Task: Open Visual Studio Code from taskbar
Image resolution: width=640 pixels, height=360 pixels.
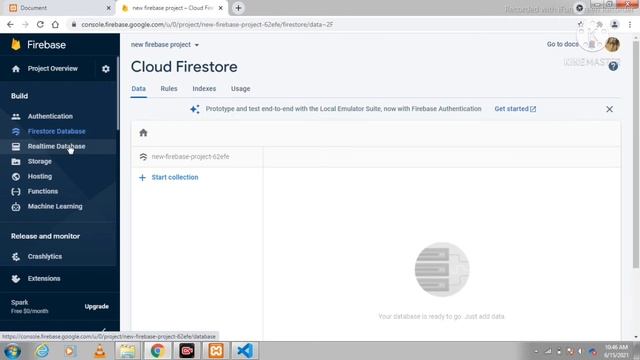Action: pyautogui.click(x=245, y=351)
